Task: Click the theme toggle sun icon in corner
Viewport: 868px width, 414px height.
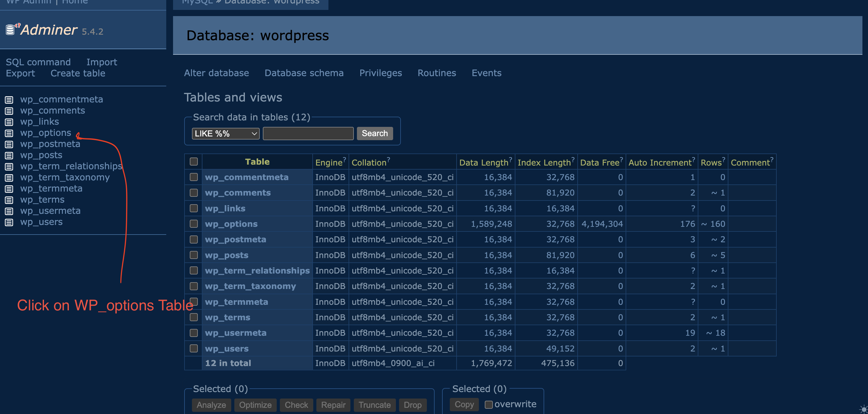Action: click(864, 409)
